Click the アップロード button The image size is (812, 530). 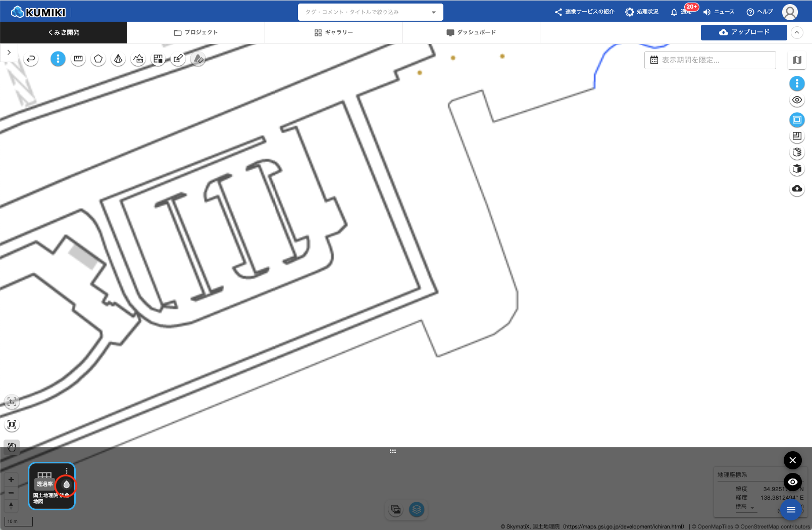point(743,32)
